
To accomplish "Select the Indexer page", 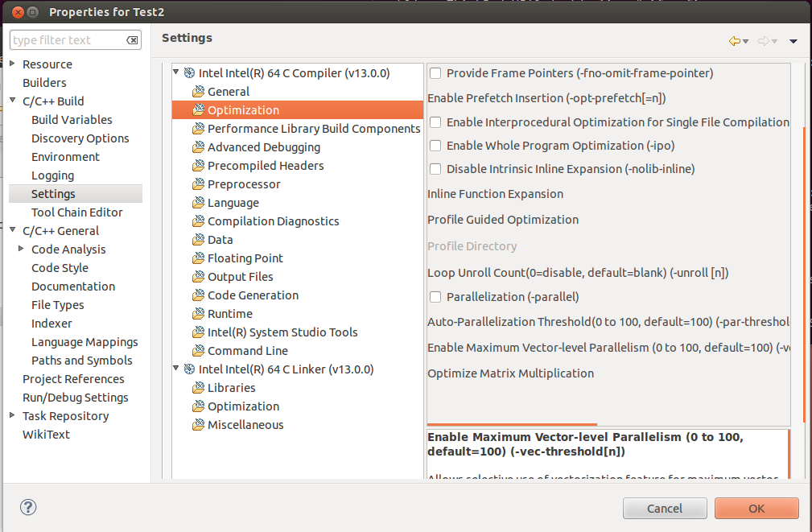I will [x=52, y=324].
